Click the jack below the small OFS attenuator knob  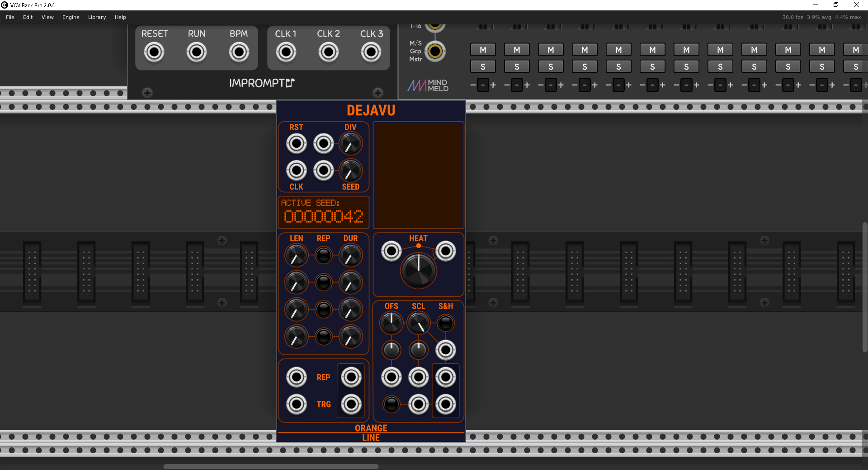pyautogui.click(x=392, y=377)
